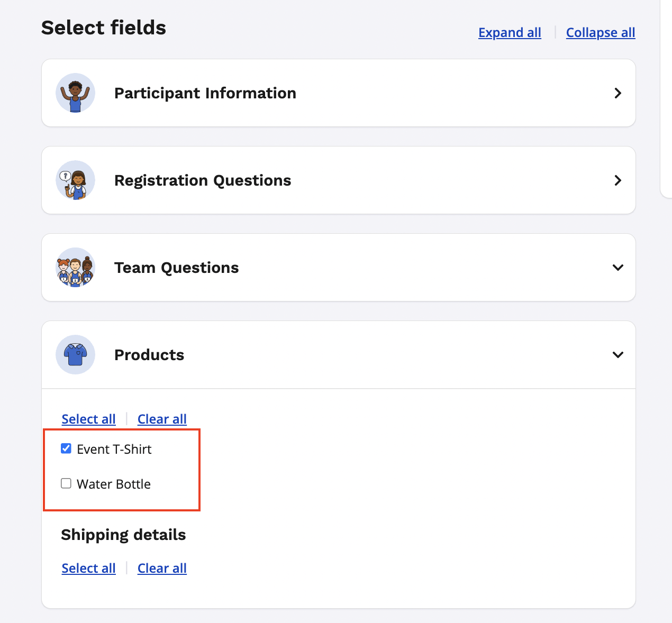Screen dimensions: 672x623
Task: Click the Team Questions section title
Action: (176, 268)
